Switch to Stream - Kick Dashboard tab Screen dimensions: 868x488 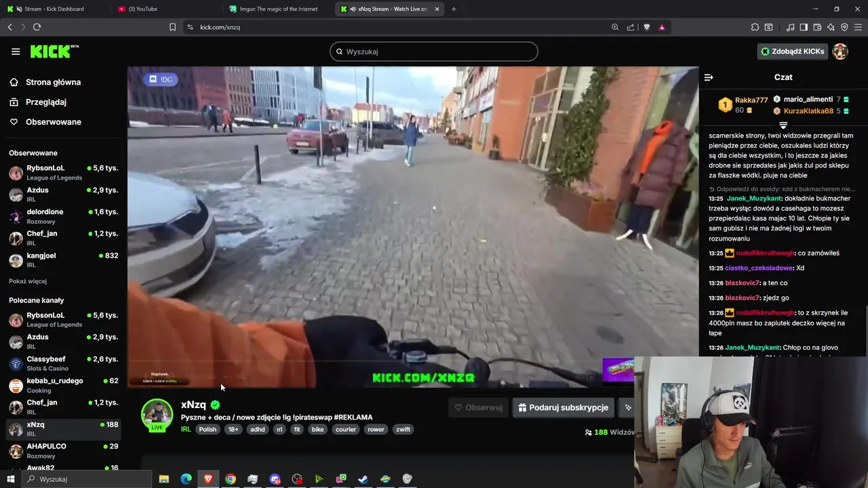[x=54, y=9]
